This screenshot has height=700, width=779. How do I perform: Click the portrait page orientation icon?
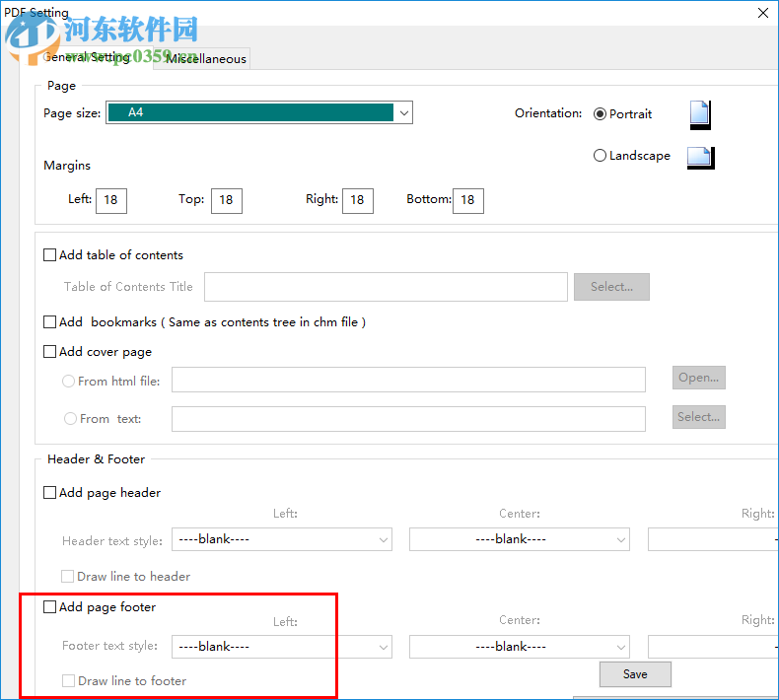click(x=700, y=114)
